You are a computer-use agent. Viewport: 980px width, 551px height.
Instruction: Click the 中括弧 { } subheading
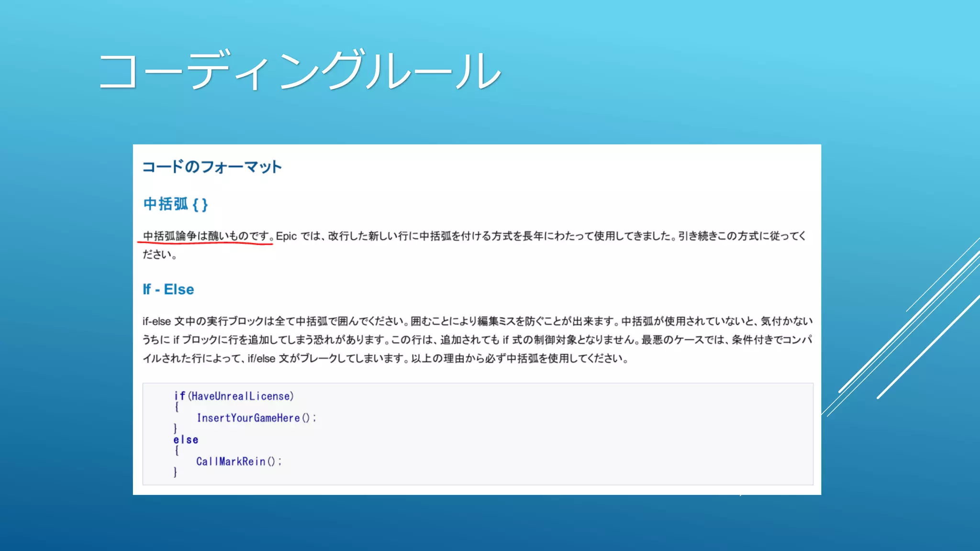click(176, 204)
